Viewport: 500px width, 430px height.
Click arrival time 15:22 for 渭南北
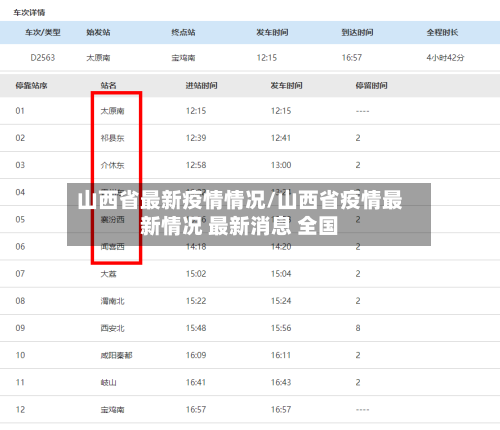(x=196, y=301)
